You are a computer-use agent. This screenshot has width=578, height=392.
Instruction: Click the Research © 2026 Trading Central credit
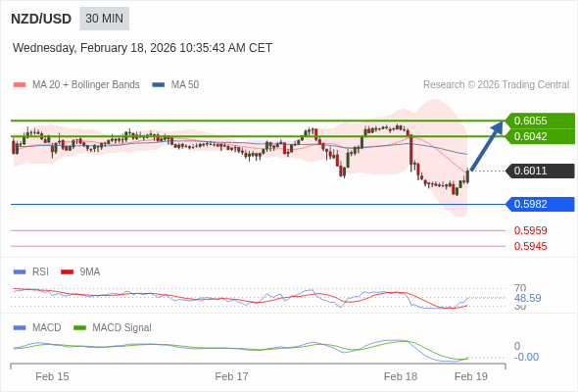point(496,85)
